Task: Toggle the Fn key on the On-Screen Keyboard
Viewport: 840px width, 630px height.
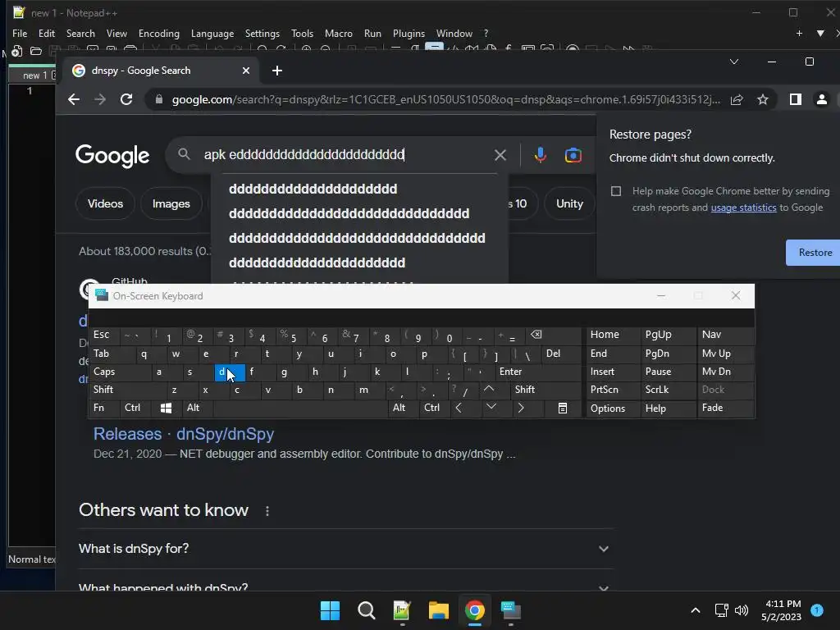Action: click(103, 409)
